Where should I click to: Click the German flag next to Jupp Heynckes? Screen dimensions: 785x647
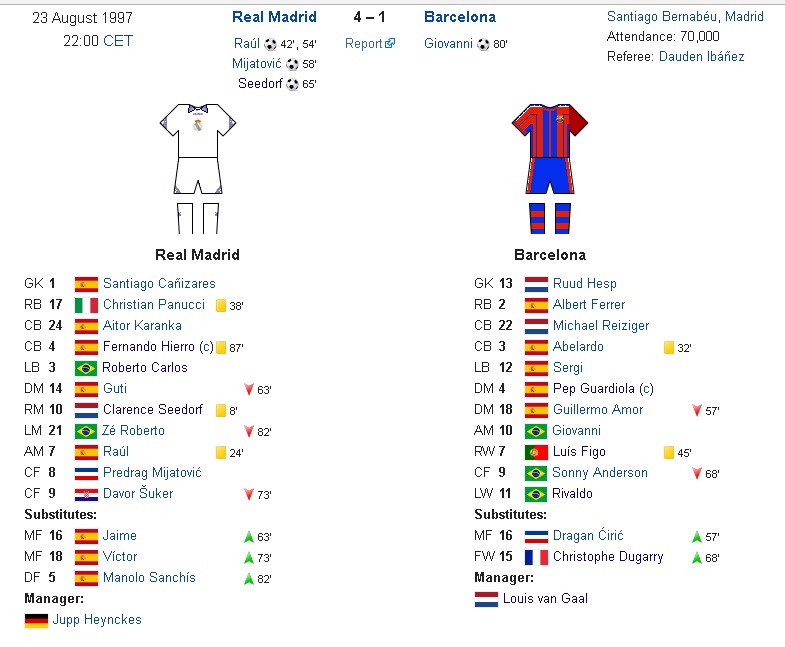coord(36,620)
